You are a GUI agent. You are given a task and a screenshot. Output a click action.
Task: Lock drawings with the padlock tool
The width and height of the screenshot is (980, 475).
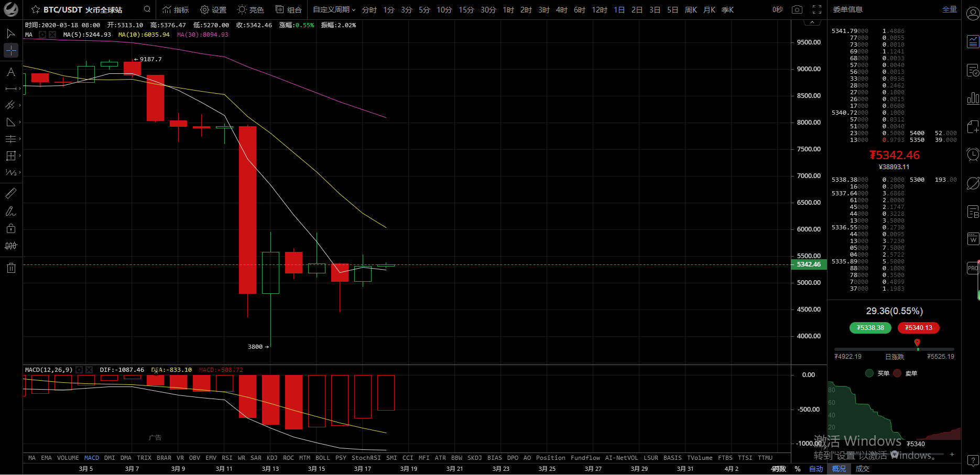tap(11, 228)
